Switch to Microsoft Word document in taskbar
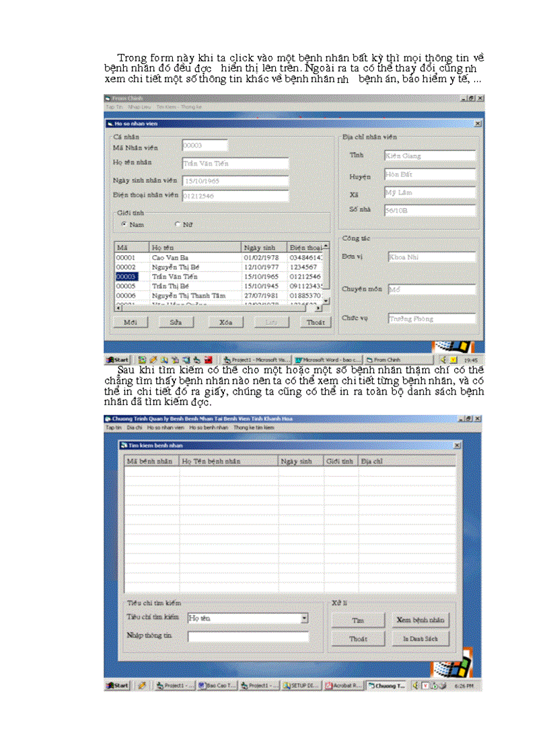 [328, 360]
